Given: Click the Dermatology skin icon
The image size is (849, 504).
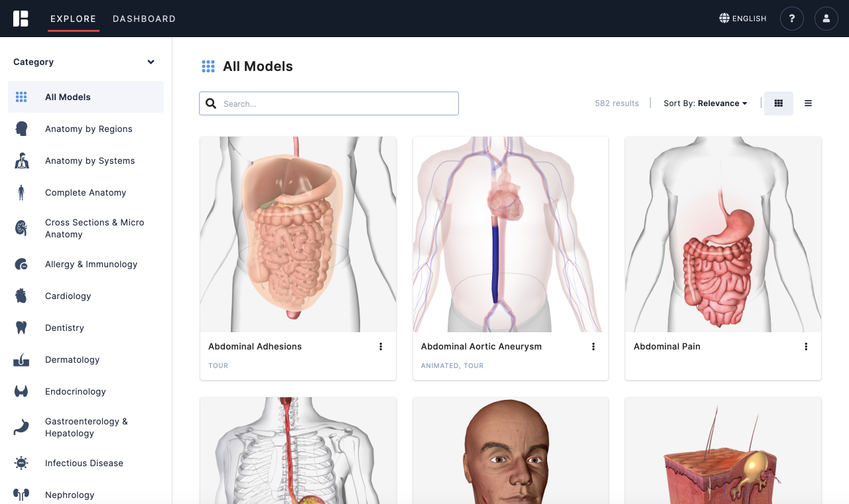Looking at the screenshot, I should pos(21,359).
